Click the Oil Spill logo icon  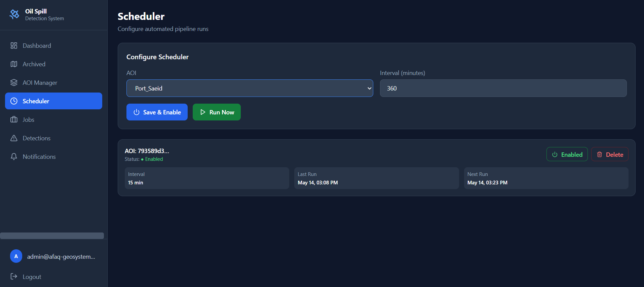pyautogui.click(x=14, y=14)
